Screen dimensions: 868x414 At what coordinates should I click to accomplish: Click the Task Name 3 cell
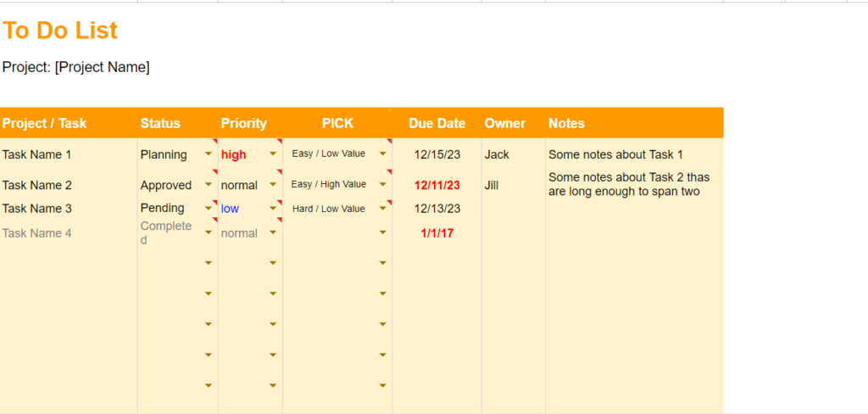(x=37, y=209)
